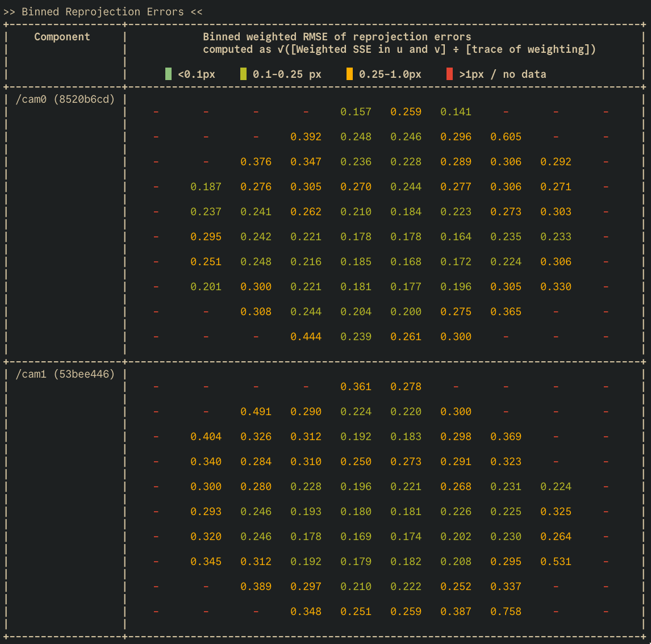The image size is (651, 644).
Task: Click 'Binned weighted RMSE of reprojection errors' line
Action: (x=337, y=37)
